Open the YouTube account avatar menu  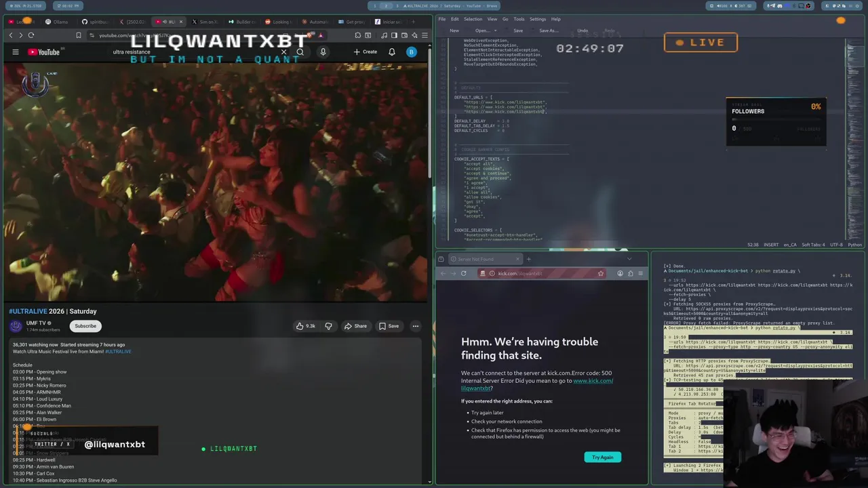[x=411, y=52]
